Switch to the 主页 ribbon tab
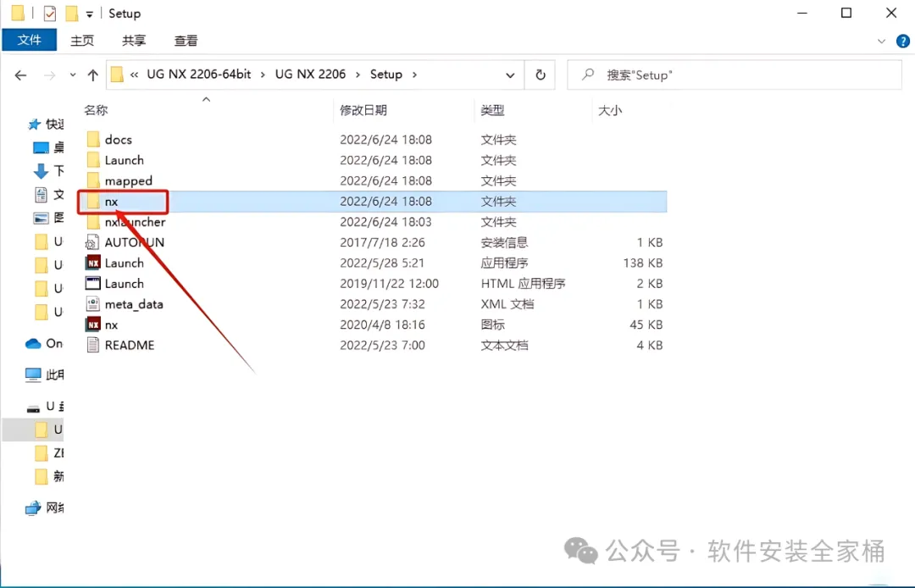The width and height of the screenshot is (915, 588). pos(81,41)
